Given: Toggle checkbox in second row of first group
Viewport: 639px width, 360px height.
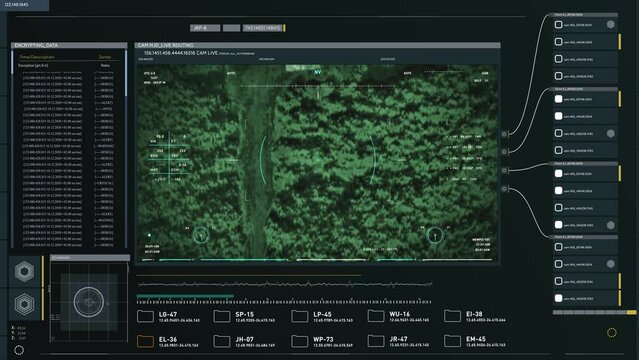Looking at the screenshot, I should point(559,42).
